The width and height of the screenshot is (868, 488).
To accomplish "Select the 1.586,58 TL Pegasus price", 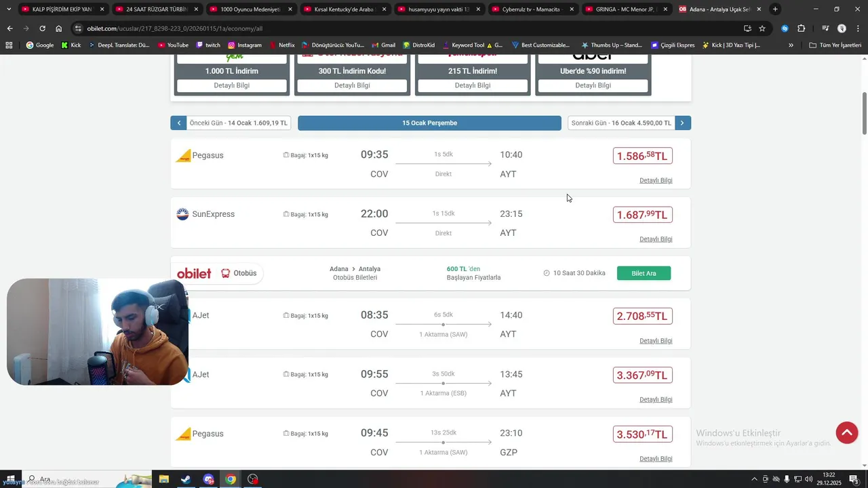I will [x=642, y=156].
